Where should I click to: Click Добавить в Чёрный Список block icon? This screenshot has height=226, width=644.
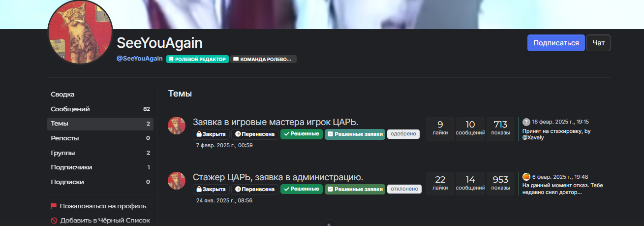(x=54, y=221)
